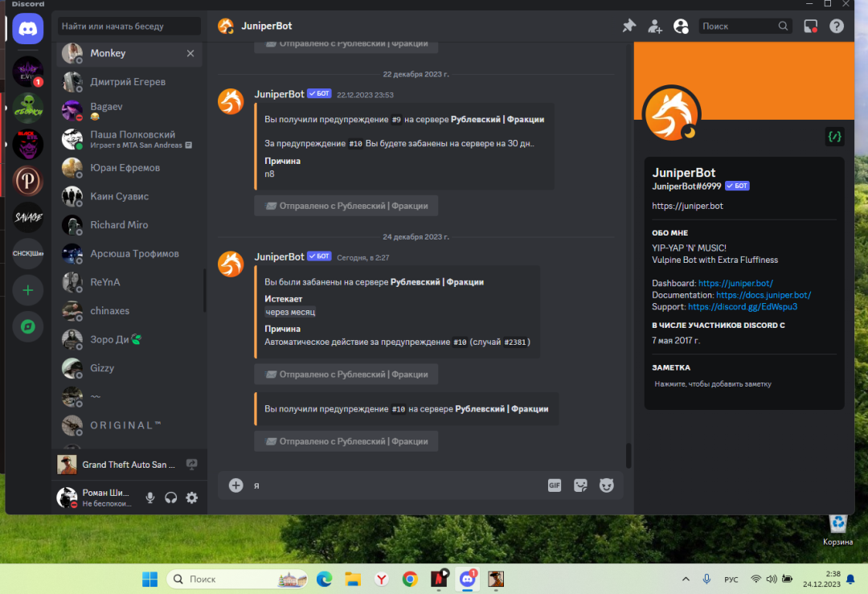This screenshot has width=868, height=594.
Task: Open pinned messages via pin icon
Action: tap(629, 26)
